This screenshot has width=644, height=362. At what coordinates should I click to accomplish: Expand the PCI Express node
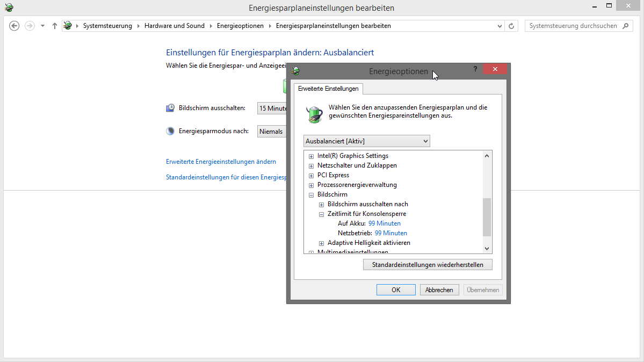click(311, 176)
